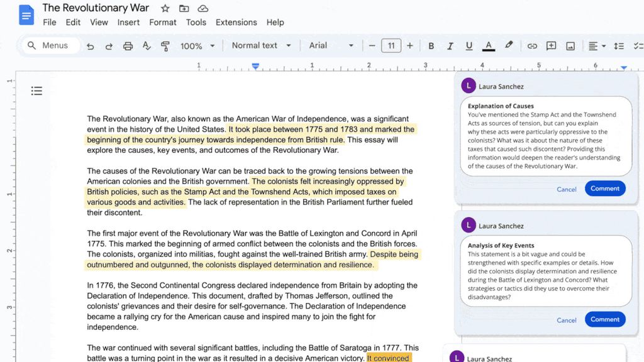Toggle italic formatting
This screenshot has height=362, width=644.
(x=450, y=46)
